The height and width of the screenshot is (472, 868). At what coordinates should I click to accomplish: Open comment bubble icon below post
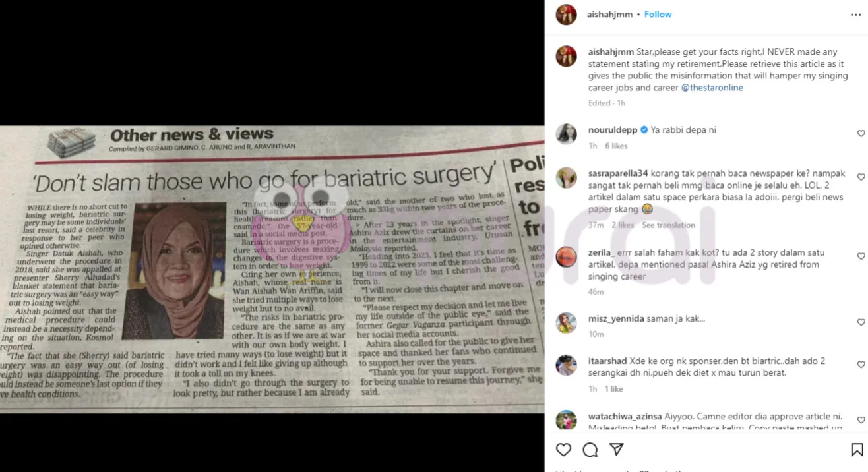coord(590,450)
